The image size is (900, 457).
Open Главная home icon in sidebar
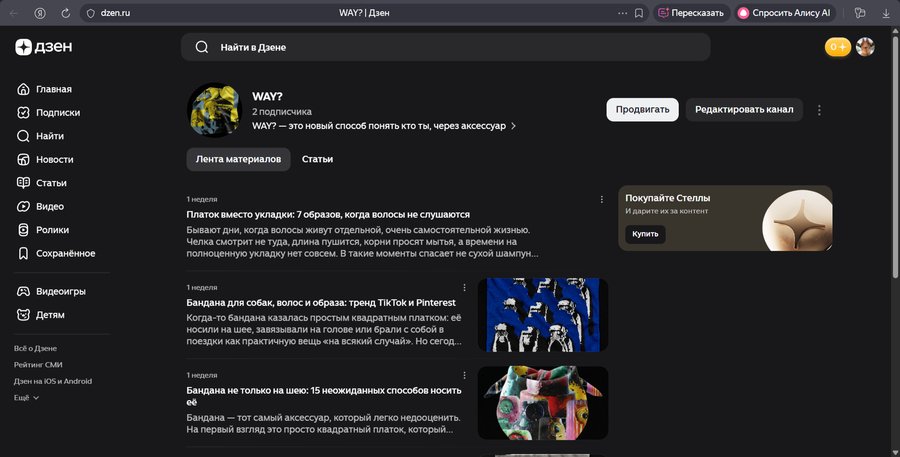tap(23, 89)
